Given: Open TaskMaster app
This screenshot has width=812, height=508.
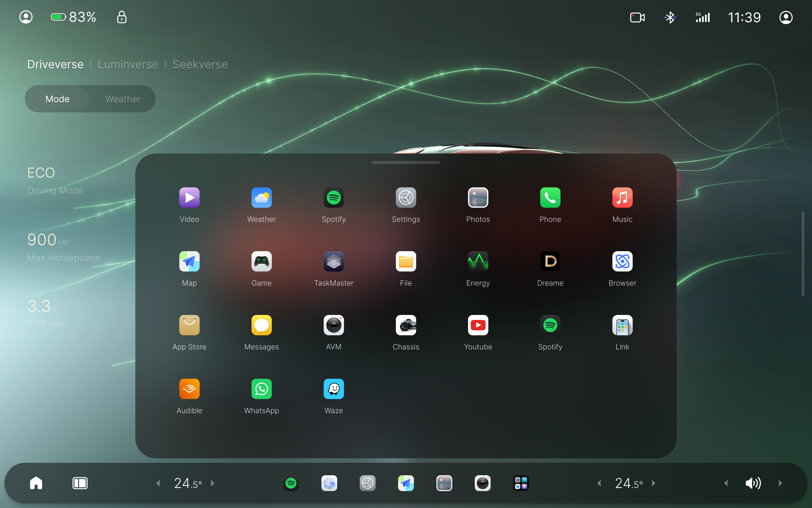Looking at the screenshot, I should click(x=334, y=261).
